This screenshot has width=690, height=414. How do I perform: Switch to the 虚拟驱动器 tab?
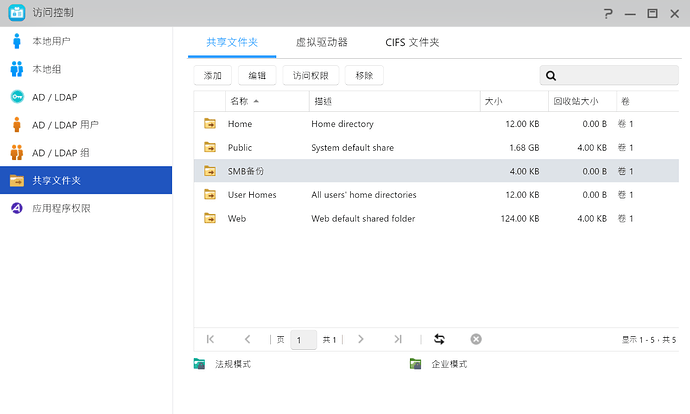pyautogui.click(x=321, y=43)
